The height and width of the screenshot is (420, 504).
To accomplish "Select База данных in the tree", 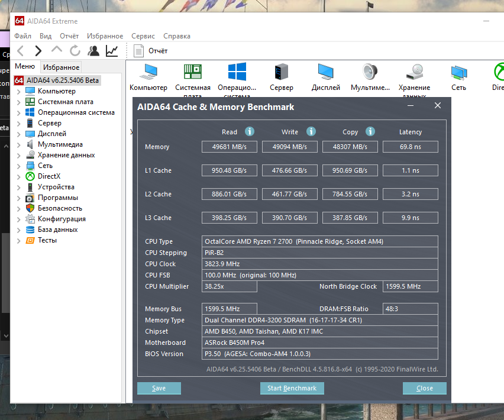I will click(x=57, y=230).
